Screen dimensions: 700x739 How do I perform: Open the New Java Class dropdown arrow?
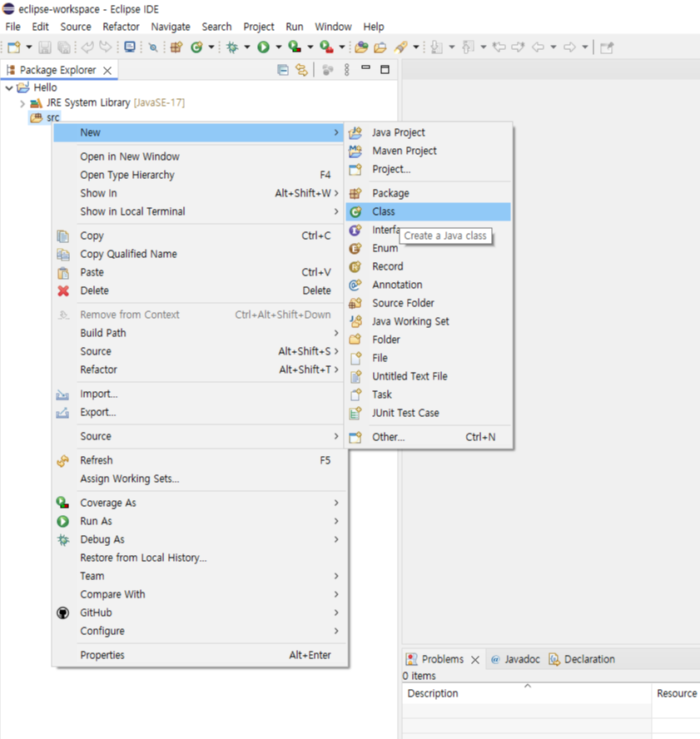point(211,47)
